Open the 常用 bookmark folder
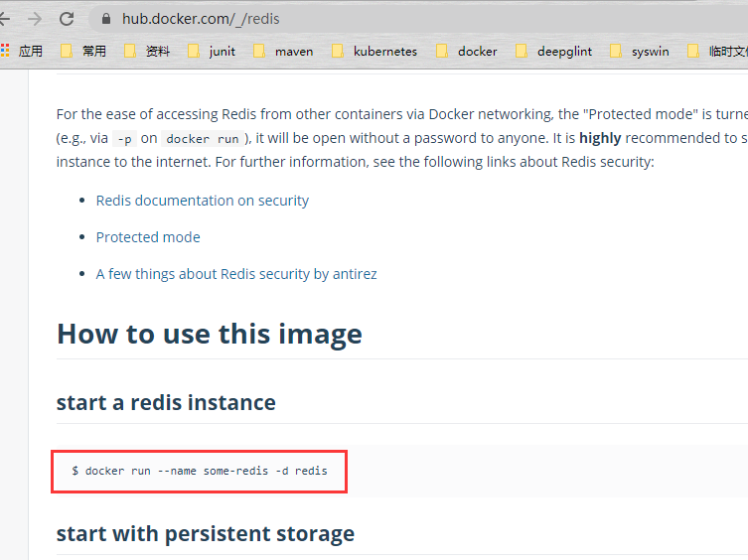 [83, 51]
